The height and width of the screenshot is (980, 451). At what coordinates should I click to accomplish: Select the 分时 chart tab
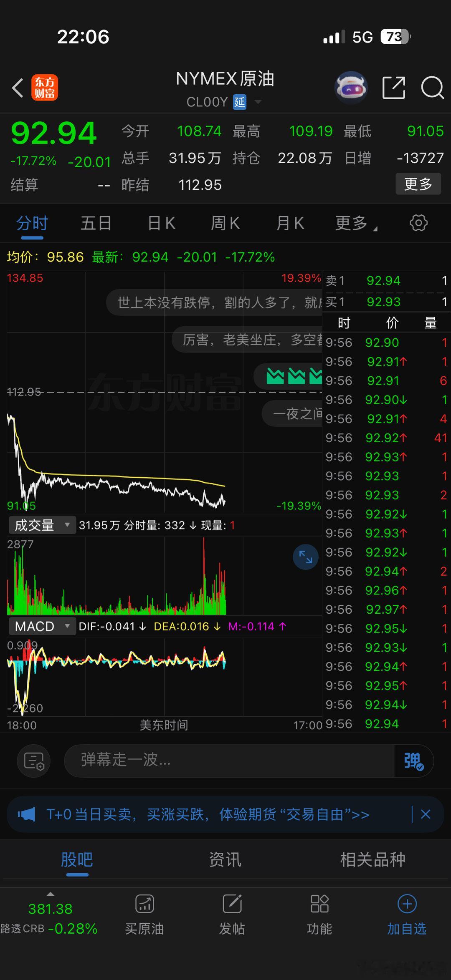[32, 223]
